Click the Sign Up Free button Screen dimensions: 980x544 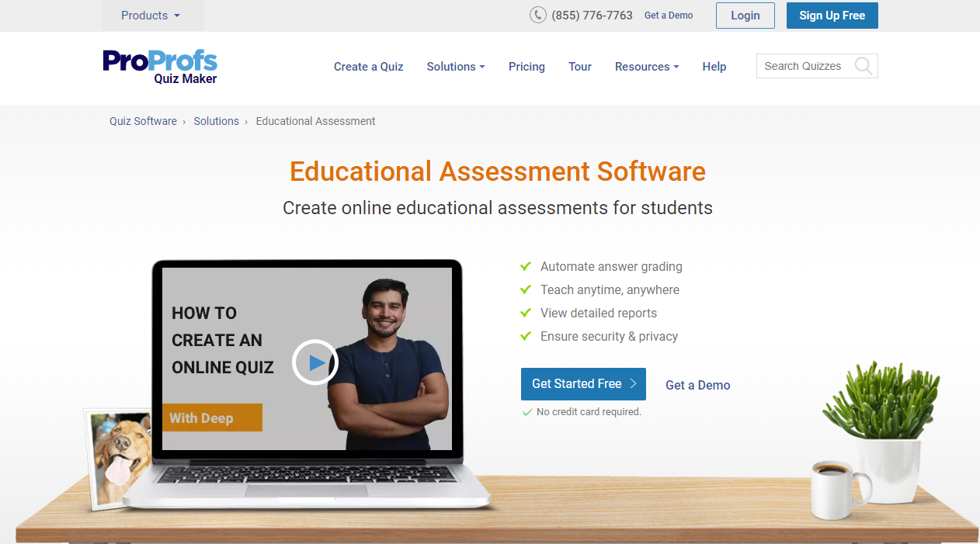tap(832, 16)
